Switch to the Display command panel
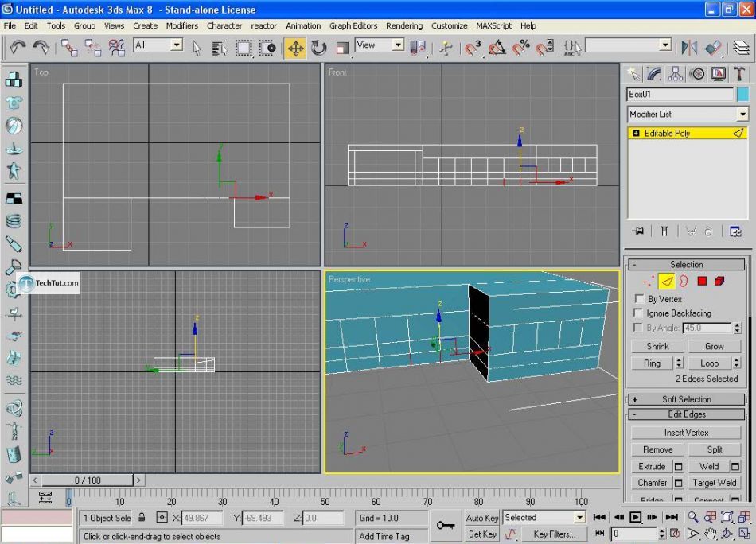This screenshot has width=756, height=544. (718, 74)
